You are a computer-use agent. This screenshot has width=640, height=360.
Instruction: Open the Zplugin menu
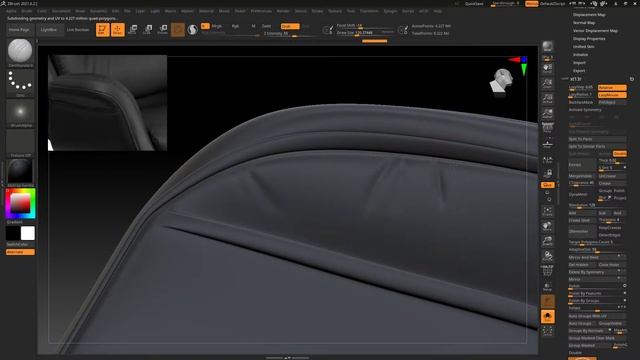(x=391, y=11)
